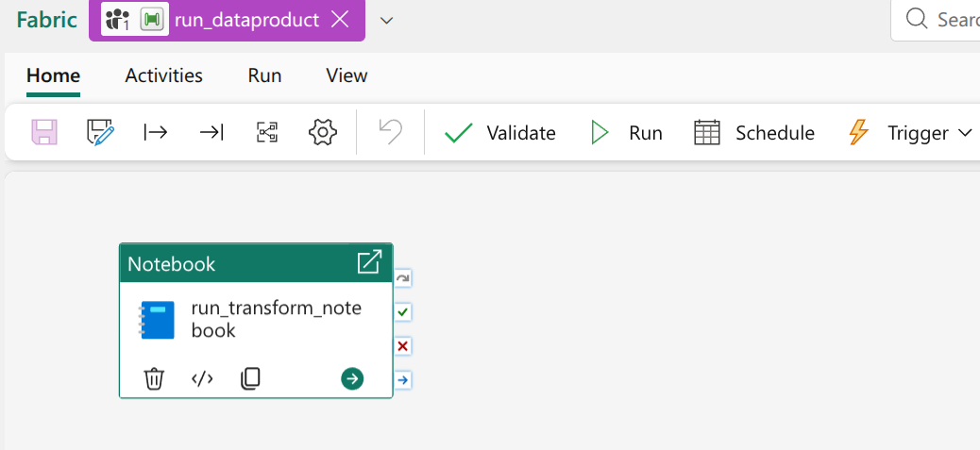
Task: Click the Save icon in the toolbar
Action: point(44,132)
